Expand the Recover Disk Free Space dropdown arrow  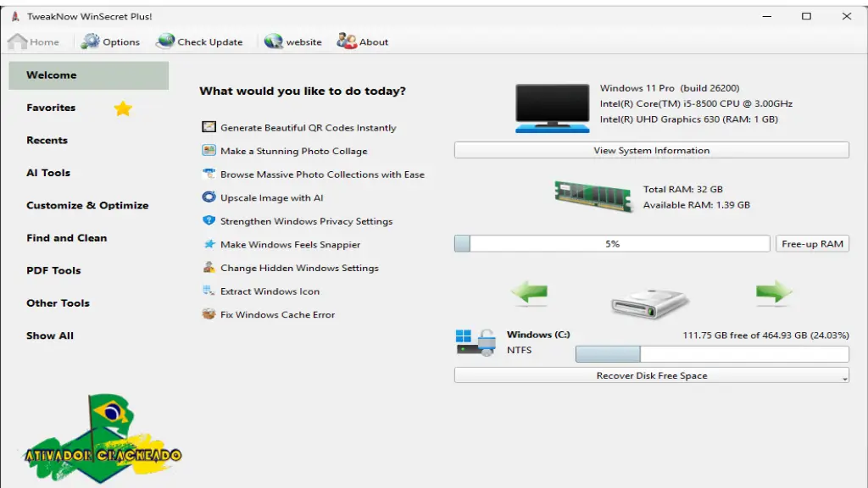[845, 379]
